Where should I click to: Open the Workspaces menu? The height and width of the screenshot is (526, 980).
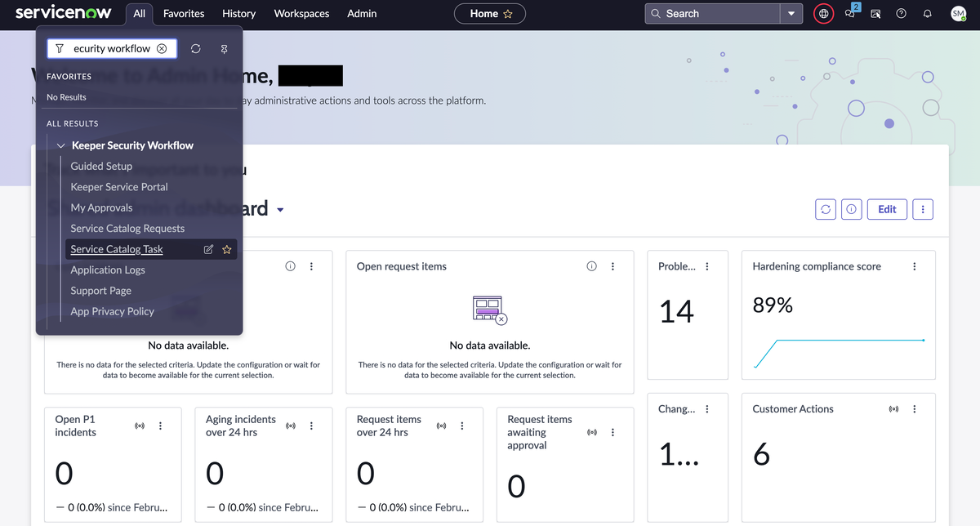coord(301,14)
